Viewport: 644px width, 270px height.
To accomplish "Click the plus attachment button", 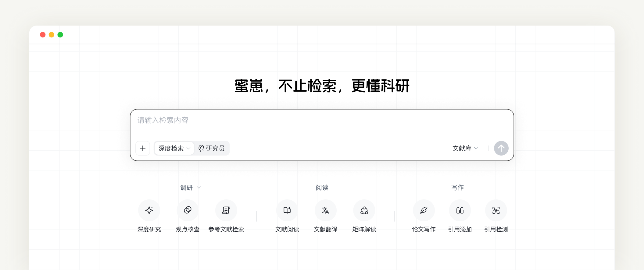I will pos(143,148).
